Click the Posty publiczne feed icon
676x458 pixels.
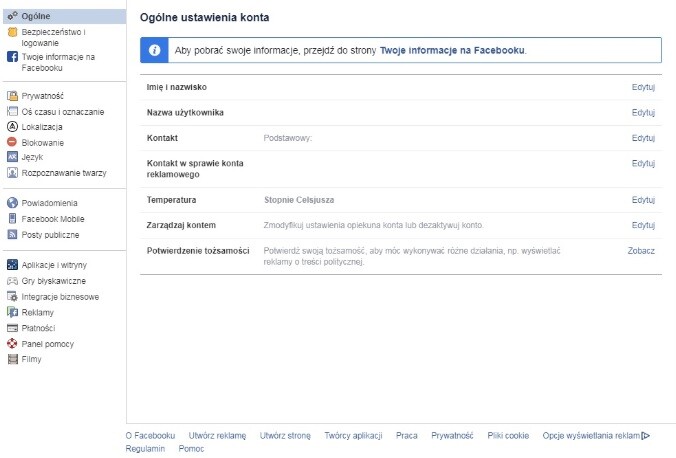tap(12, 235)
